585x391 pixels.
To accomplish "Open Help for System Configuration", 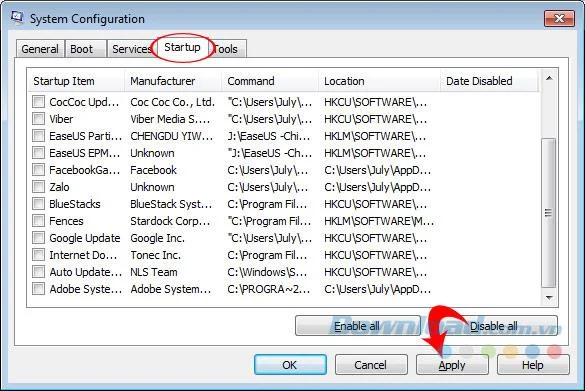I will click(533, 365).
